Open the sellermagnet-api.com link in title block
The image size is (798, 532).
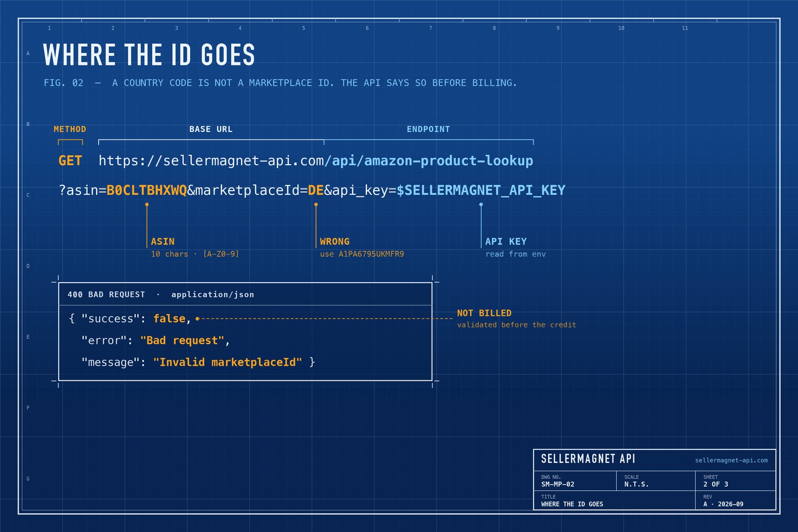[x=731, y=460]
